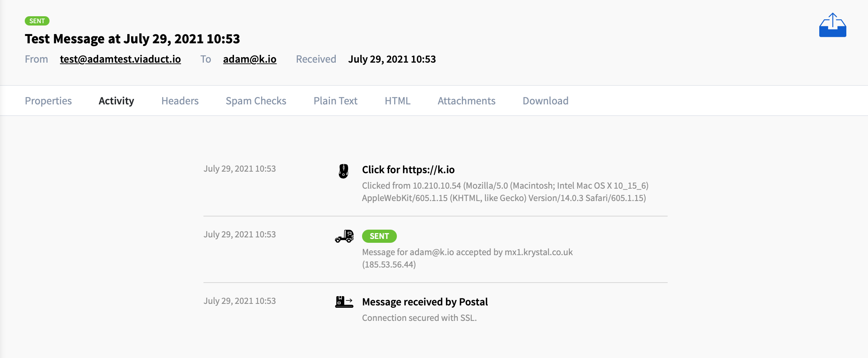The width and height of the screenshot is (868, 358).
Task: Open the Attachments tab
Action: coord(466,101)
